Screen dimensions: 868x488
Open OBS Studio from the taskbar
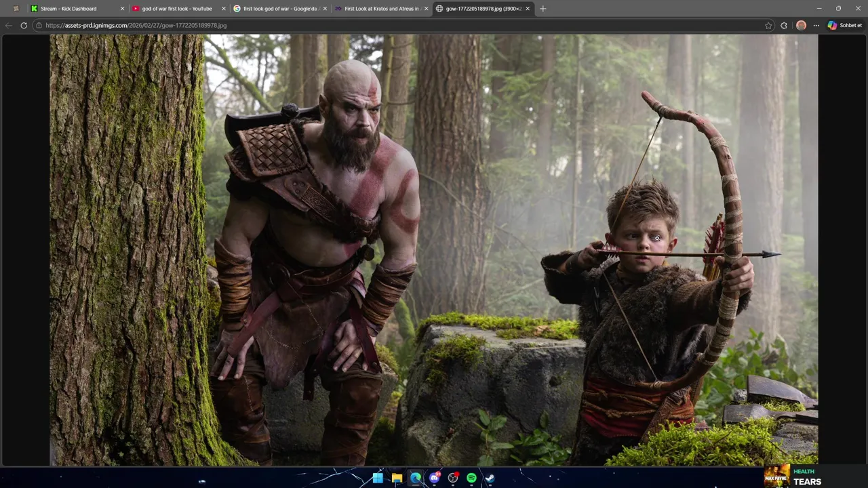tap(453, 478)
